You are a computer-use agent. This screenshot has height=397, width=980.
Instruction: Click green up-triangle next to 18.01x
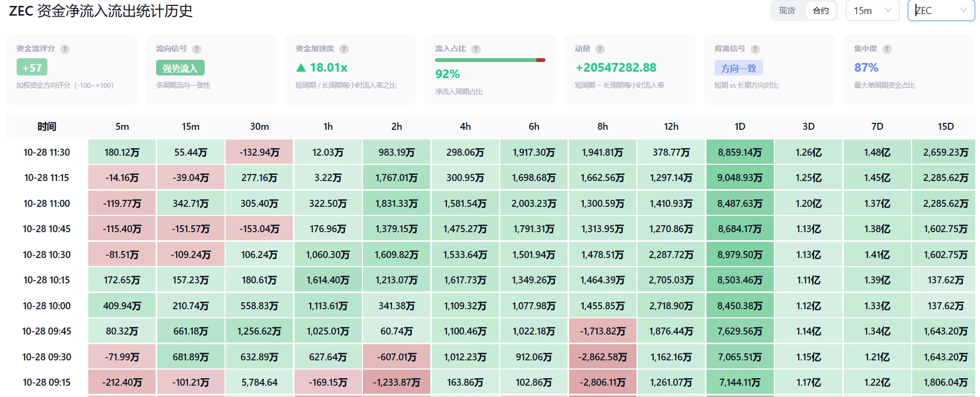[x=301, y=67]
